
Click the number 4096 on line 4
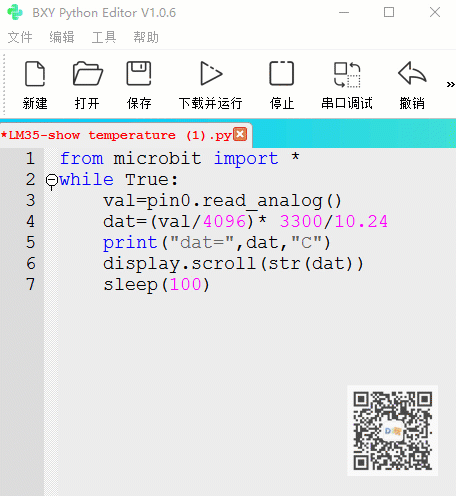[225, 221]
